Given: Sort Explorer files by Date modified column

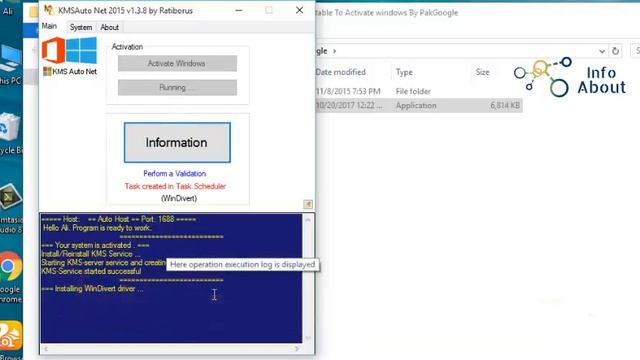Looking at the screenshot, I should click(x=341, y=72).
